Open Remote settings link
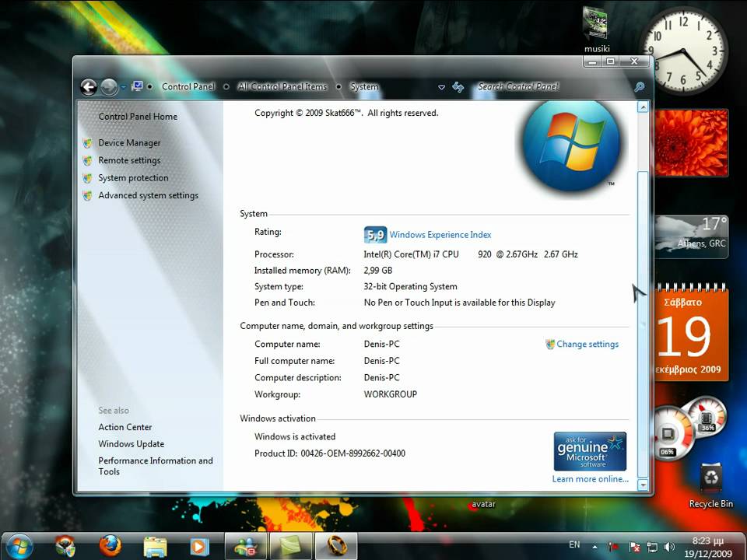This screenshot has height=560, width=747. 129,160
